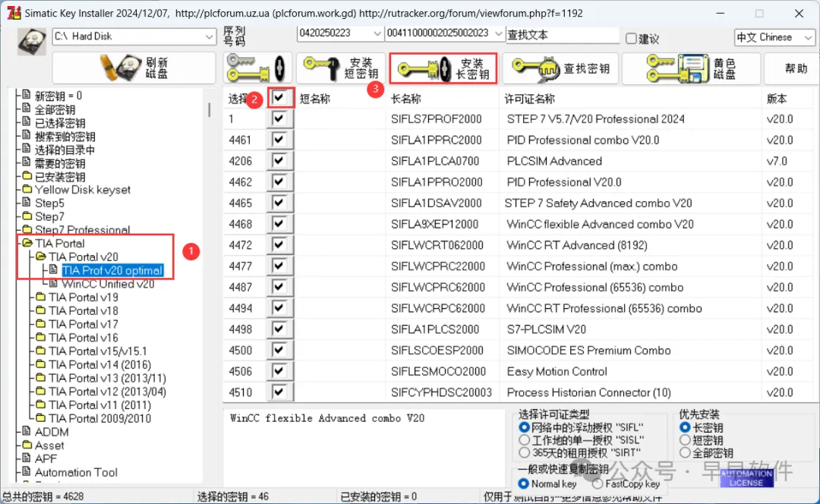Click TIA Portal v14 (2016) folder icon
820x504 pixels.
click(x=41, y=364)
